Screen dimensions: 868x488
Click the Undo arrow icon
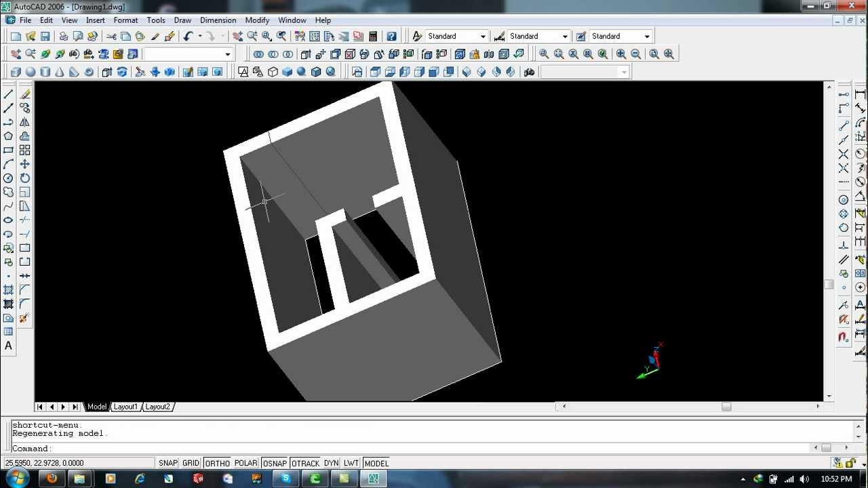point(188,37)
